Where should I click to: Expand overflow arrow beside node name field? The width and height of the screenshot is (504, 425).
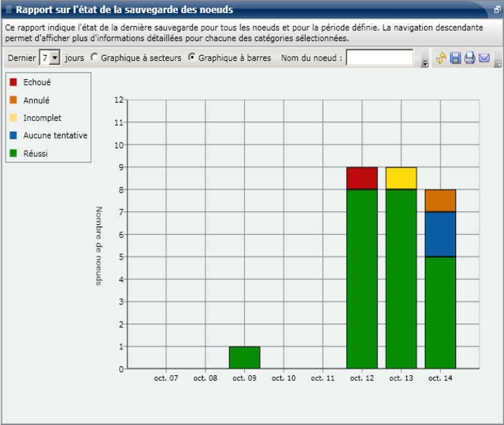(x=424, y=63)
